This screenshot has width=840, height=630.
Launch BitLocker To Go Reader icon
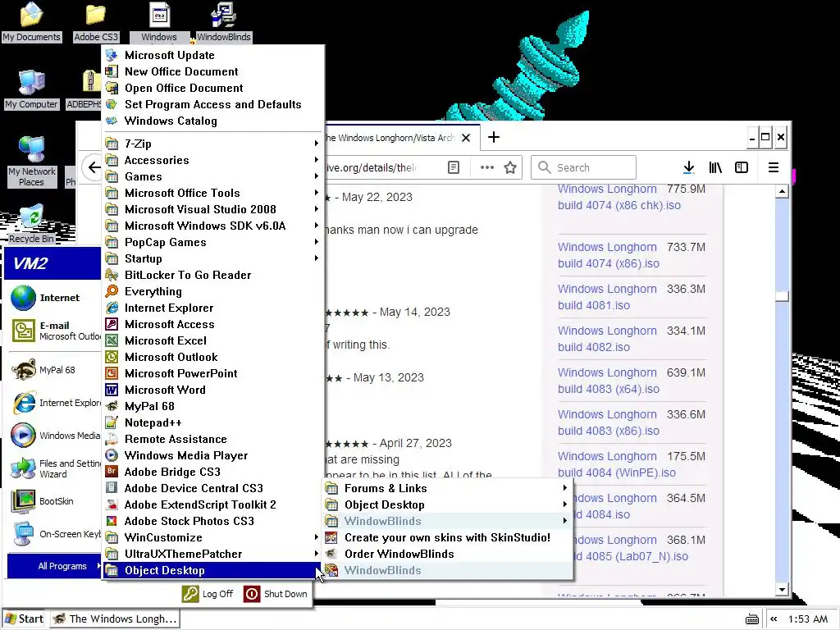click(112, 275)
